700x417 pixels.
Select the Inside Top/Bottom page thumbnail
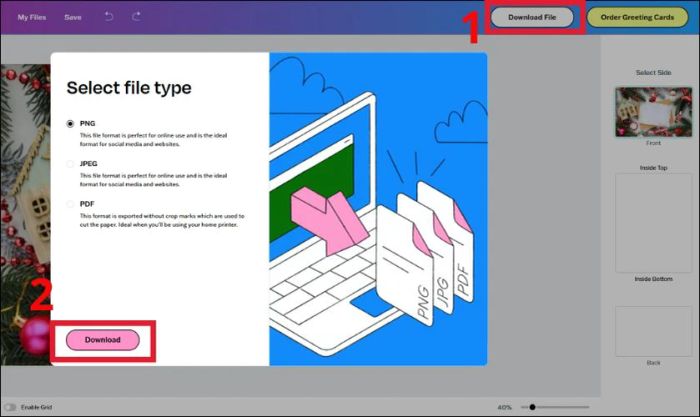(x=653, y=223)
